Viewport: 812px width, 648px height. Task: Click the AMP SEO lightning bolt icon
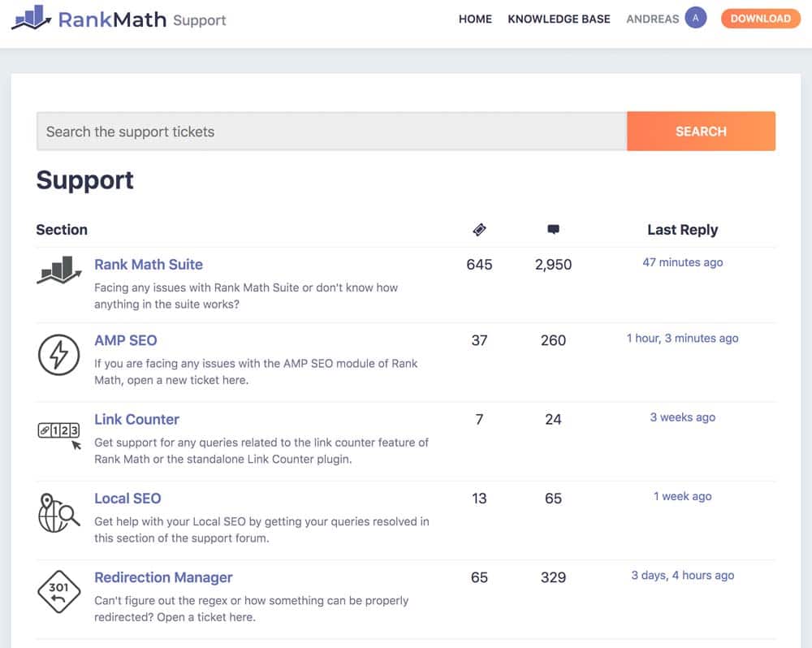[59, 355]
